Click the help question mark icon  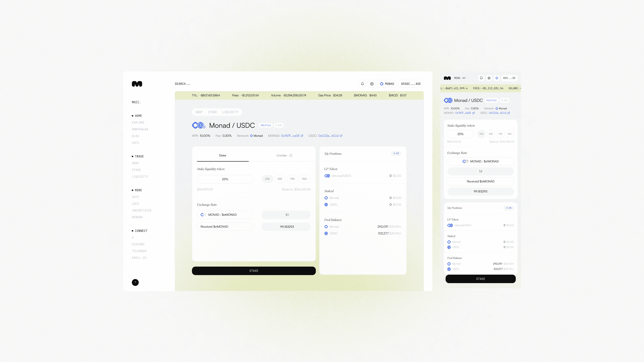(135, 282)
